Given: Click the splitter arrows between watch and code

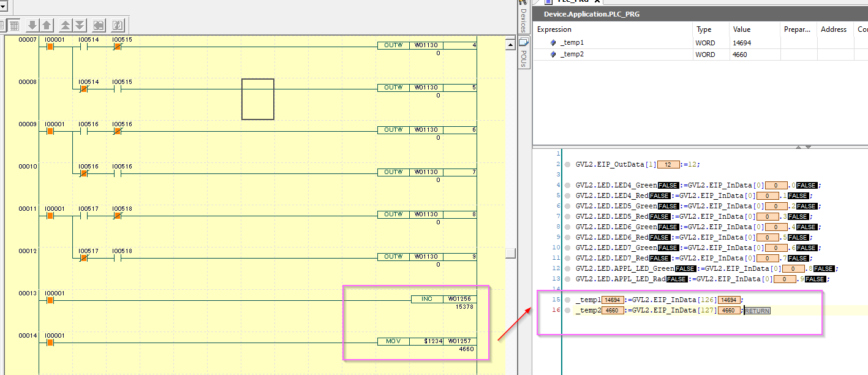Looking at the screenshot, I should point(803,147).
